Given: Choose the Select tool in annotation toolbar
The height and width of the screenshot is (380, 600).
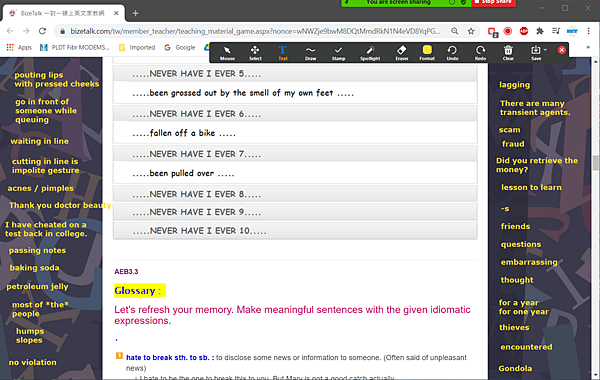Looking at the screenshot, I should (255, 52).
